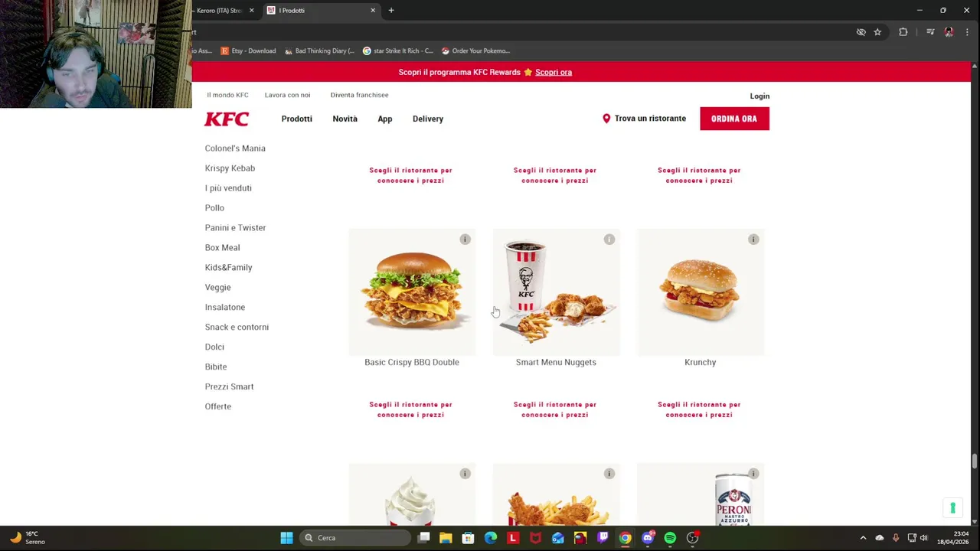This screenshot has width=980, height=551.
Task: Open File Explorer from the taskbar
Action: [446, 538]
